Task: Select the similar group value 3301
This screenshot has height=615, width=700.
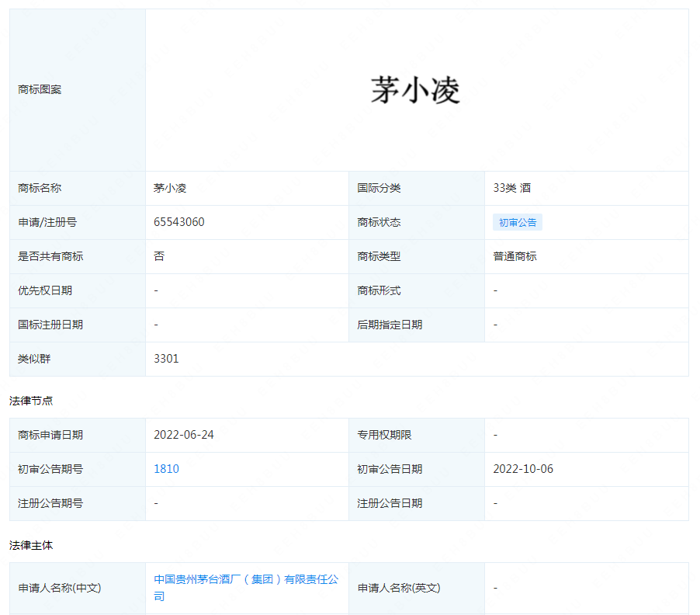Action: pyautogui.click(x=166, y=359)
